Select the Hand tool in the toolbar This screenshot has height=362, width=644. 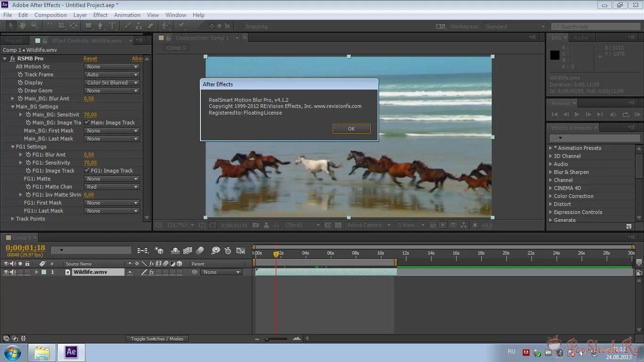(22, 26)
